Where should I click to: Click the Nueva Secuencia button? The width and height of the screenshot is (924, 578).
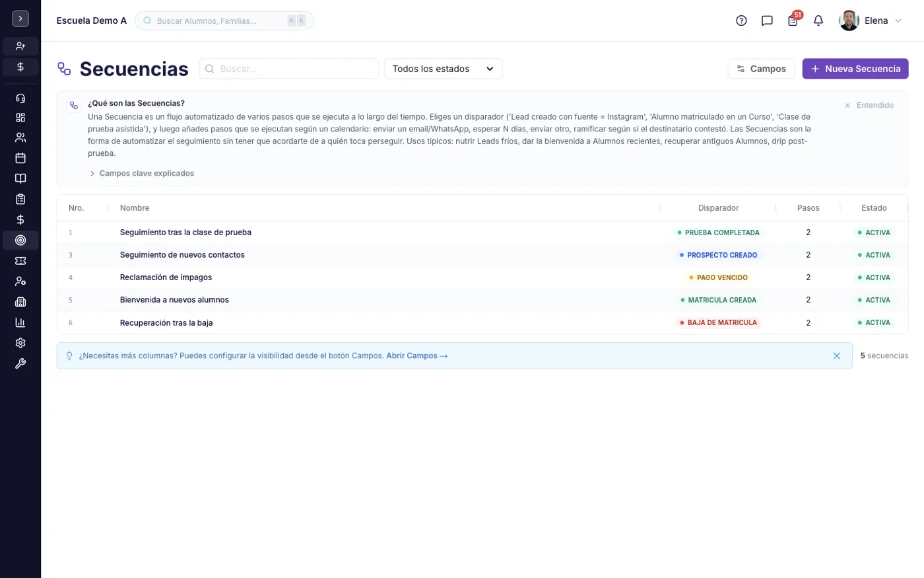coord(855,69)
